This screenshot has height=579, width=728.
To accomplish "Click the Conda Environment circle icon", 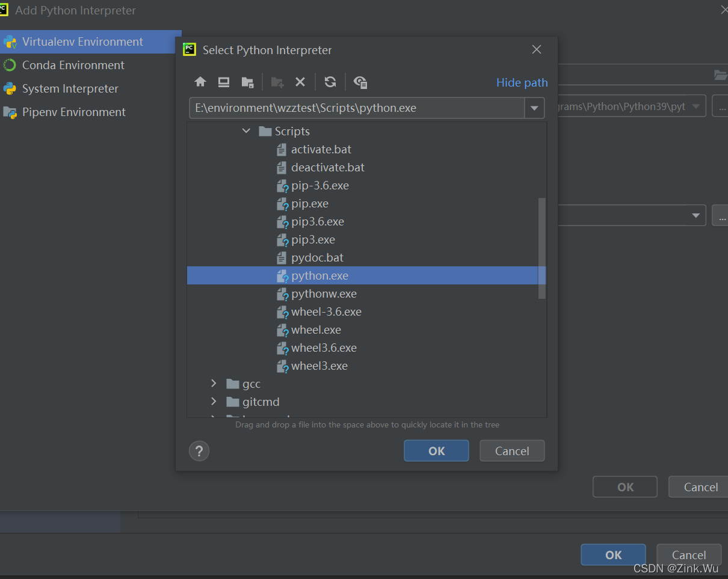I will (x=10, y=65).
